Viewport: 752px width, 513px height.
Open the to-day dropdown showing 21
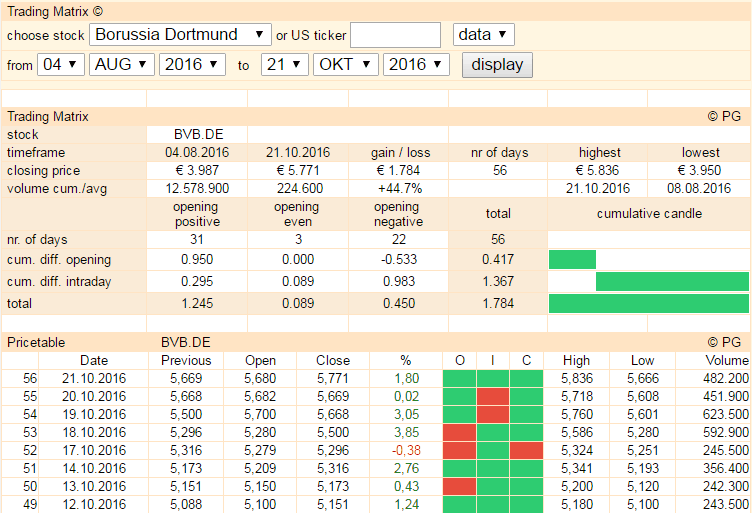pos(284,64)
